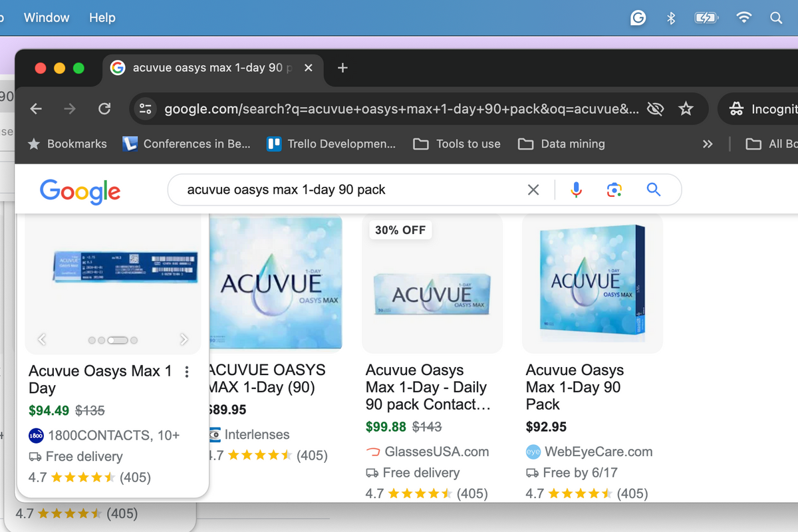Open Conferences in Be... bookmark

(x=186, y=144)
